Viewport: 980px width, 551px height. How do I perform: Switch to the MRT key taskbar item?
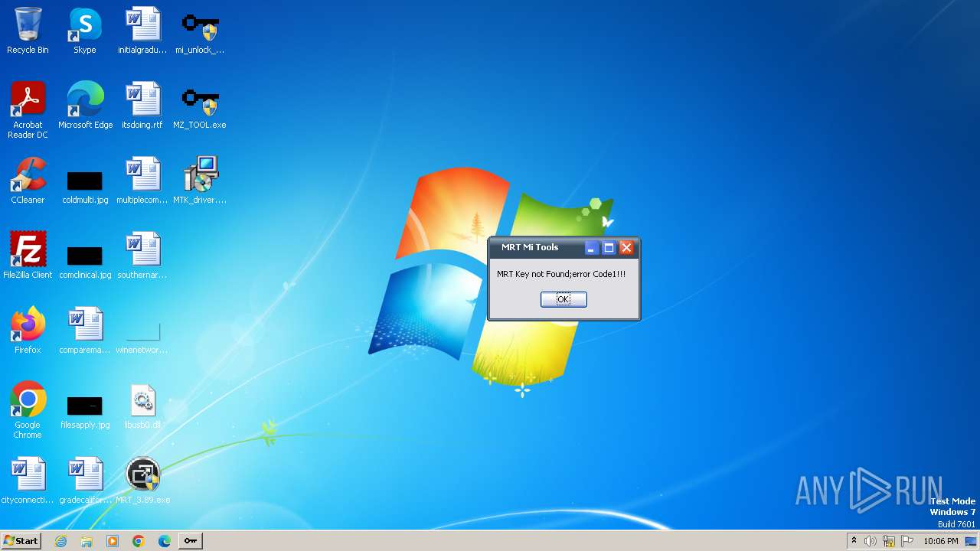point(191,541)
